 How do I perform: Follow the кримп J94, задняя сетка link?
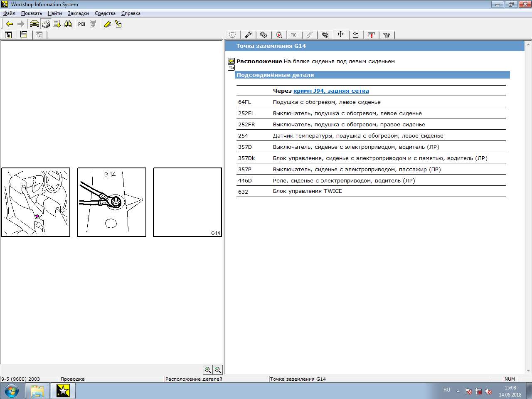[331, 91]
